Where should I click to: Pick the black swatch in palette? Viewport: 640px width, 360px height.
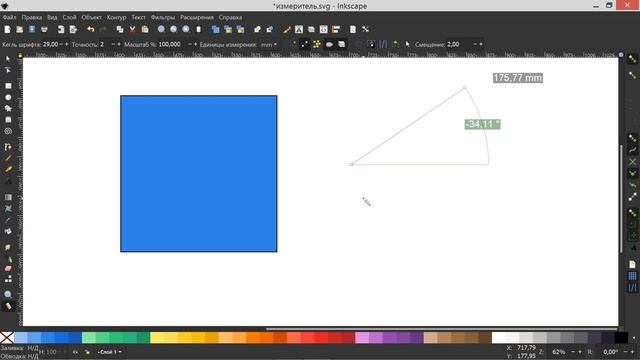(621, 338)
